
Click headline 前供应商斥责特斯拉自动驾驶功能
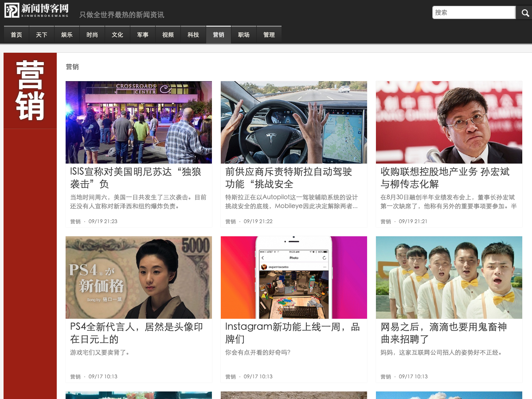click(288, 178)
